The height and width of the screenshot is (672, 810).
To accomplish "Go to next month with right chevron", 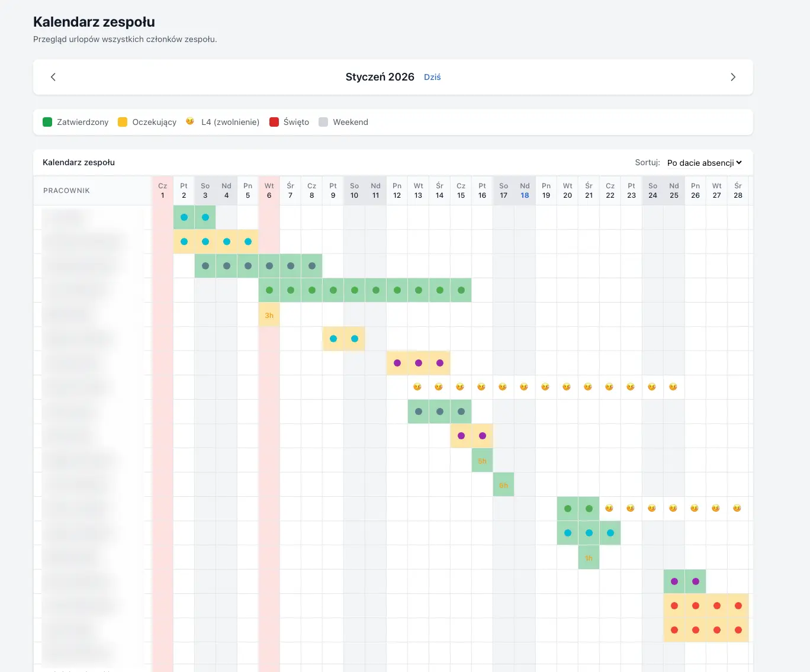I will 733,77.
